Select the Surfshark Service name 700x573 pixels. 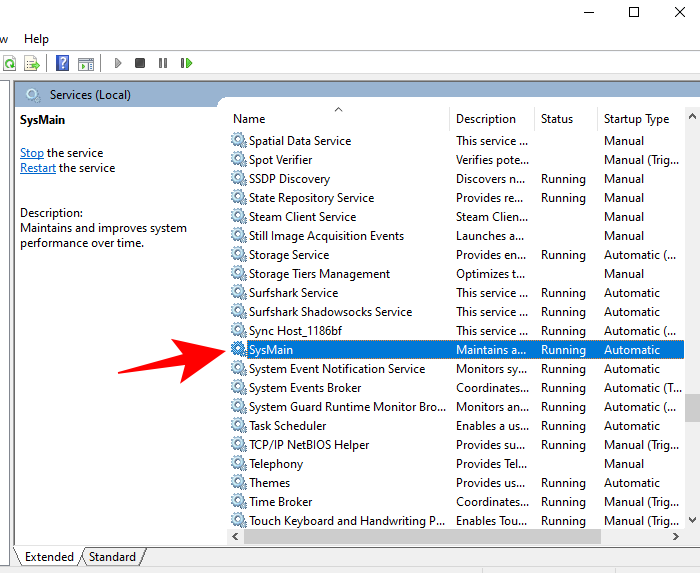click(x=293, y=293)
